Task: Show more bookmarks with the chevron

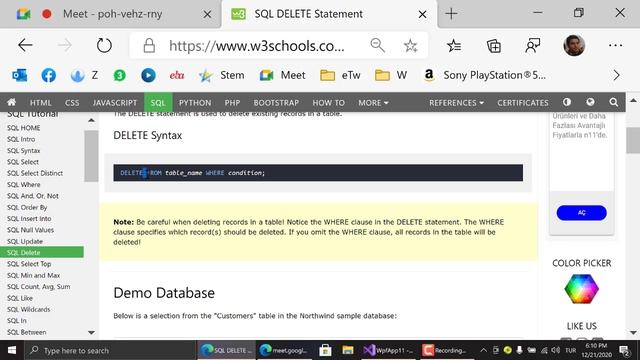Action: click(x=616, y=75)
